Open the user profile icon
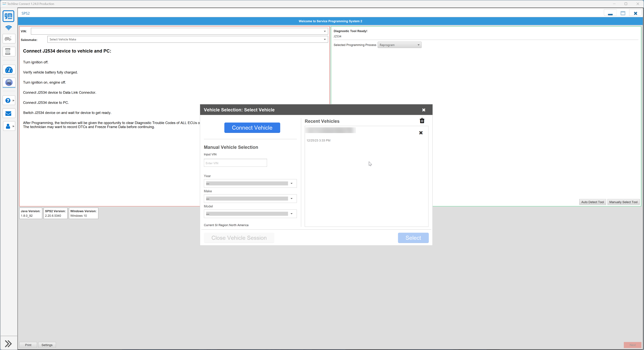Image resolution: width=644 pixels, height=350 pixels. [x=8, y=126]
